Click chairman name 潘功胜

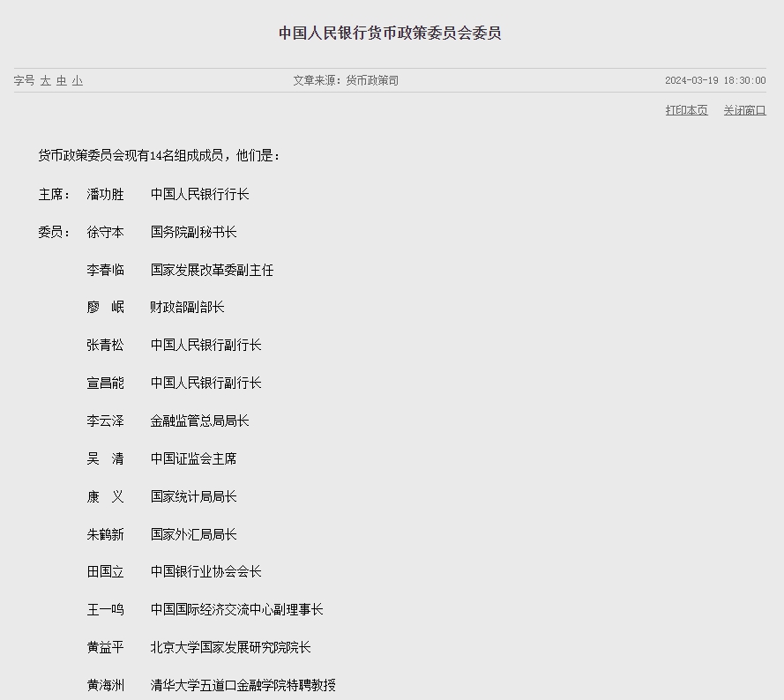105,194
